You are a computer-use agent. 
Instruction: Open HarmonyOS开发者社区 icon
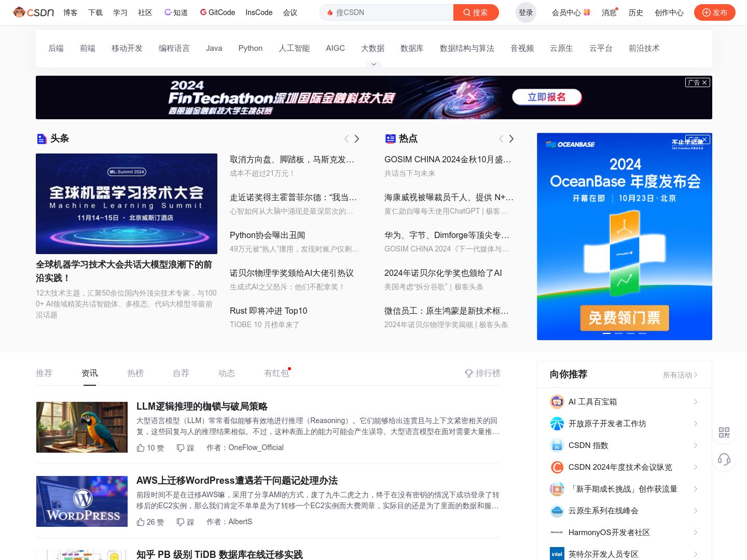557,533
